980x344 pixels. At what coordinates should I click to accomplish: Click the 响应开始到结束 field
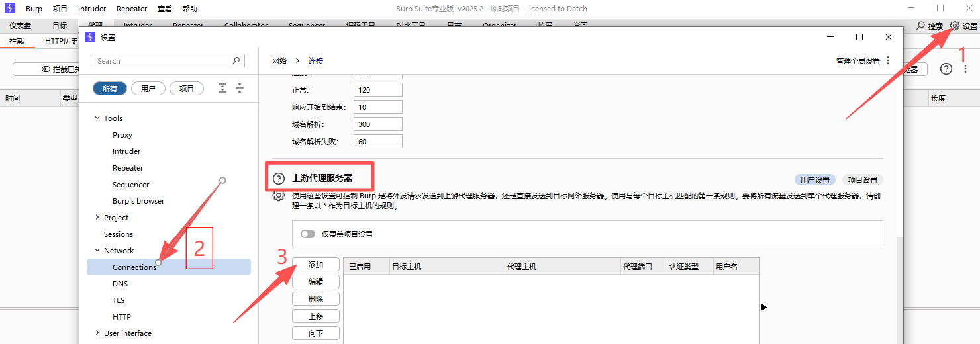[378, 107]
